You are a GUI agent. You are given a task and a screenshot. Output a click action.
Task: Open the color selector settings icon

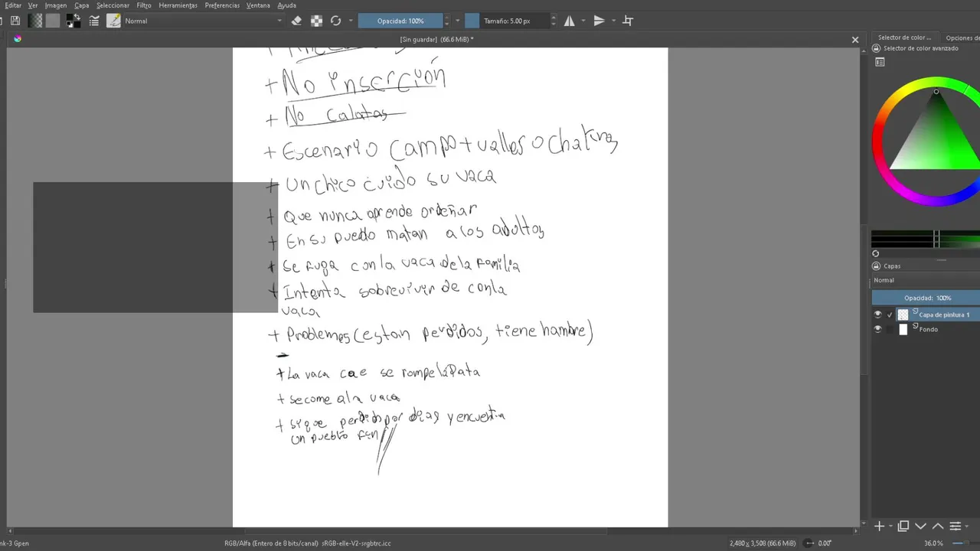880,62
